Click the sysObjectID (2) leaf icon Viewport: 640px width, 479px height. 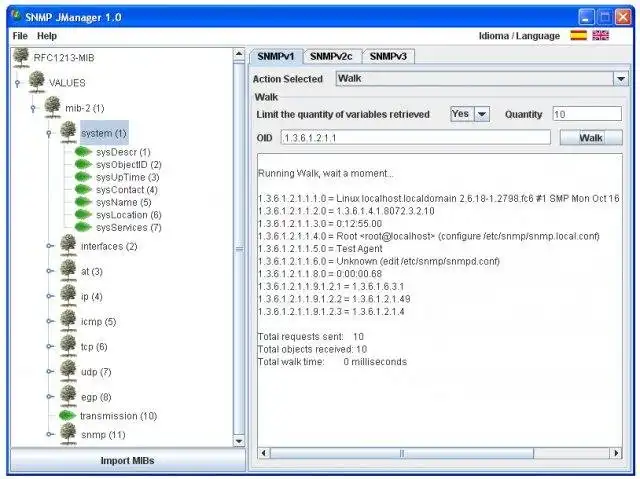[x=83, y=164]
